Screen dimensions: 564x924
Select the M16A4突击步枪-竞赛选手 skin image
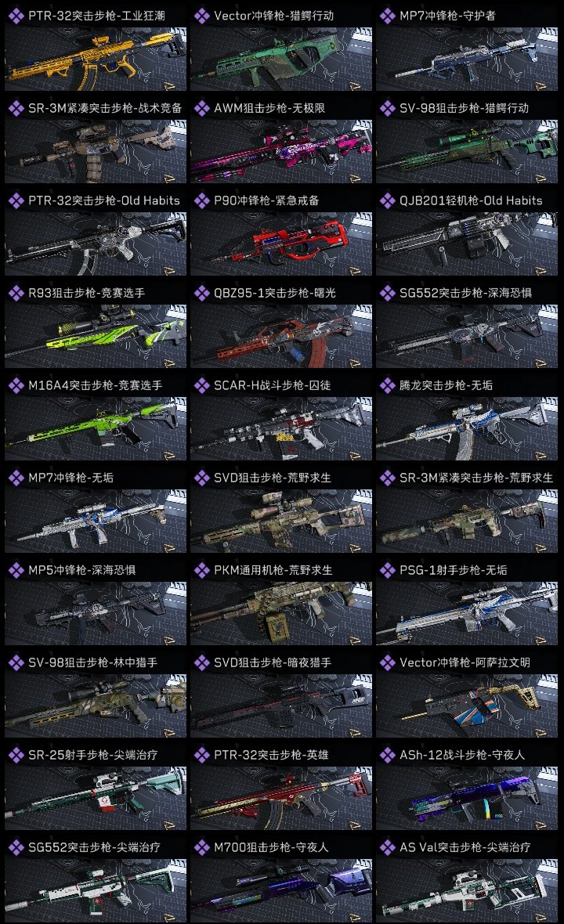(x=96, y=429)
